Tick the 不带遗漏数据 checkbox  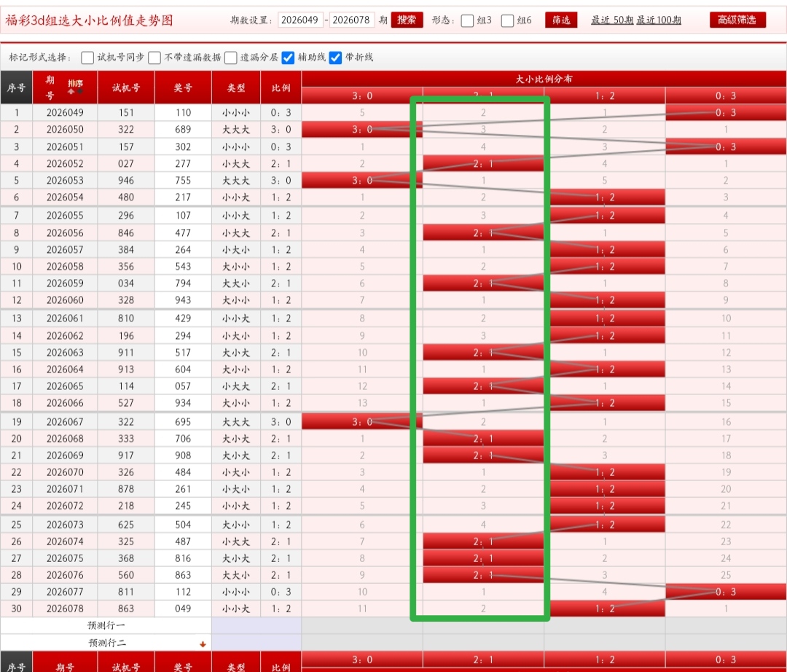(154, 58)
